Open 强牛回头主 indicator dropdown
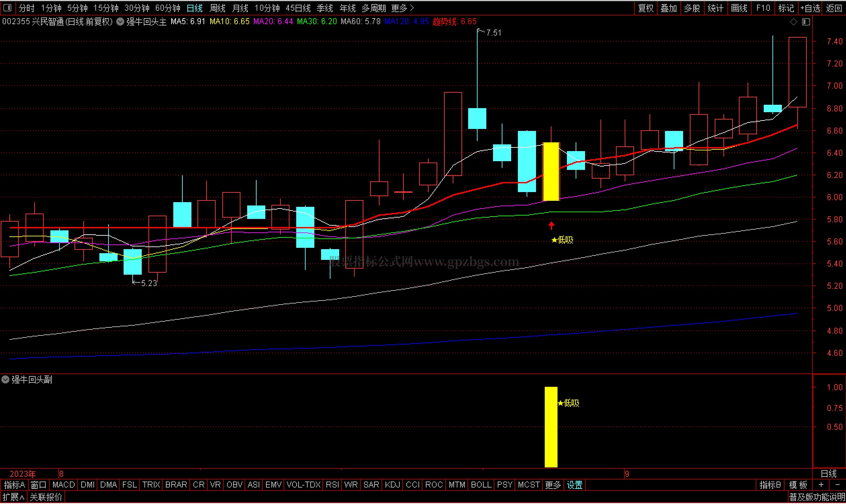Screen dimensions: 846x504 [120, 22]
